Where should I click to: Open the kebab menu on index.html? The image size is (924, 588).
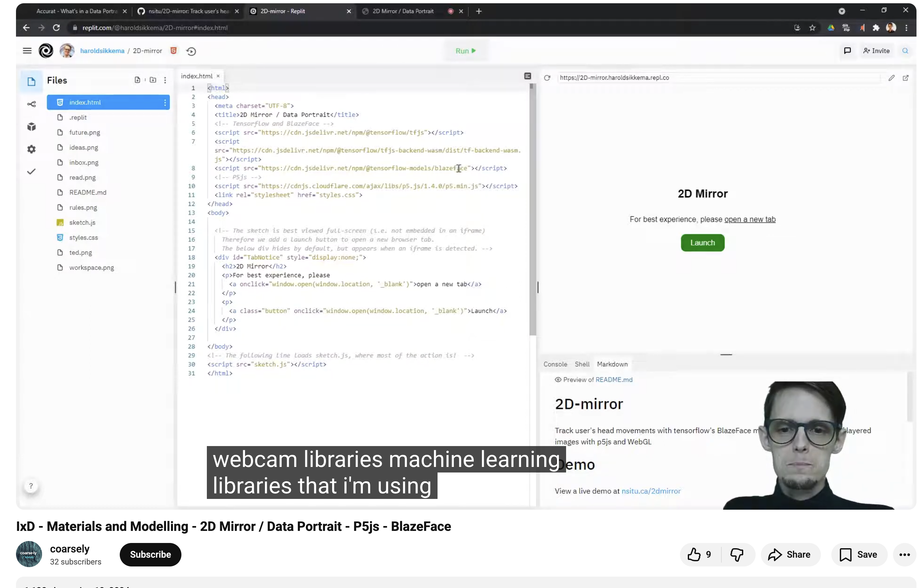pyautogui.click(x=165, y=102)
